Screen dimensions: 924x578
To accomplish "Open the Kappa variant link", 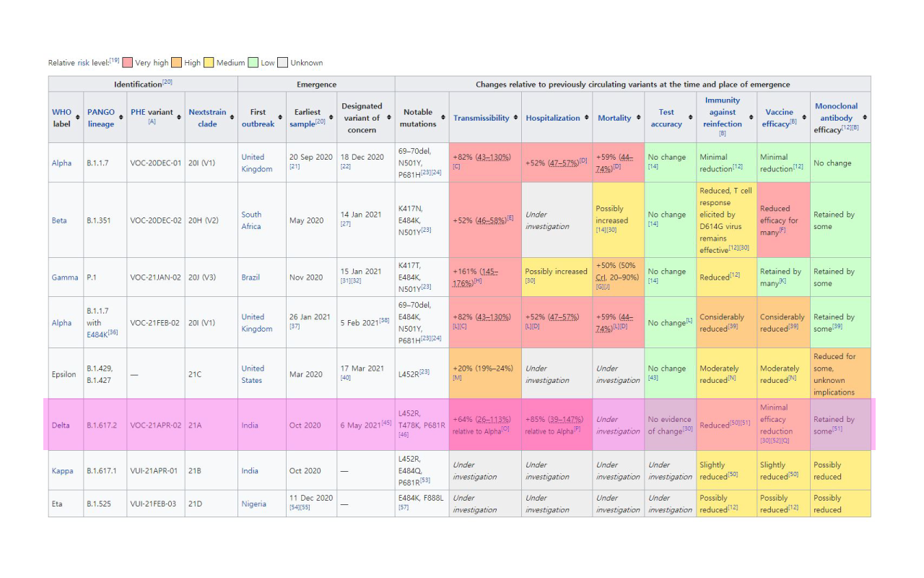I will pos(63,470).
